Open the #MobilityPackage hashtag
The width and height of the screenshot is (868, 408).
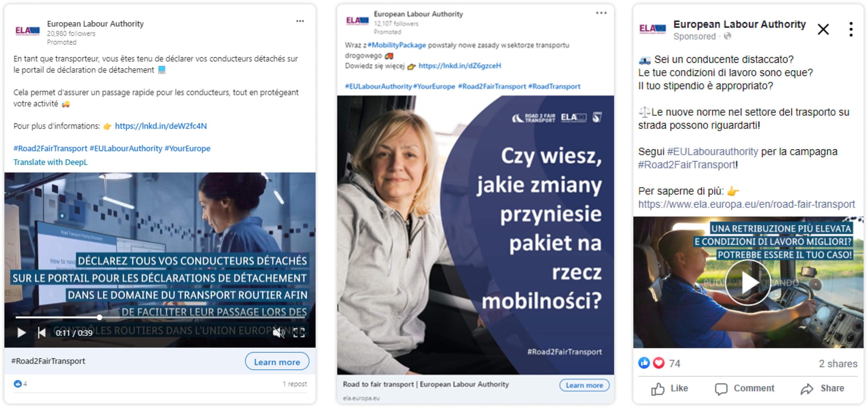pyautogui.click(x=397, y=45)
